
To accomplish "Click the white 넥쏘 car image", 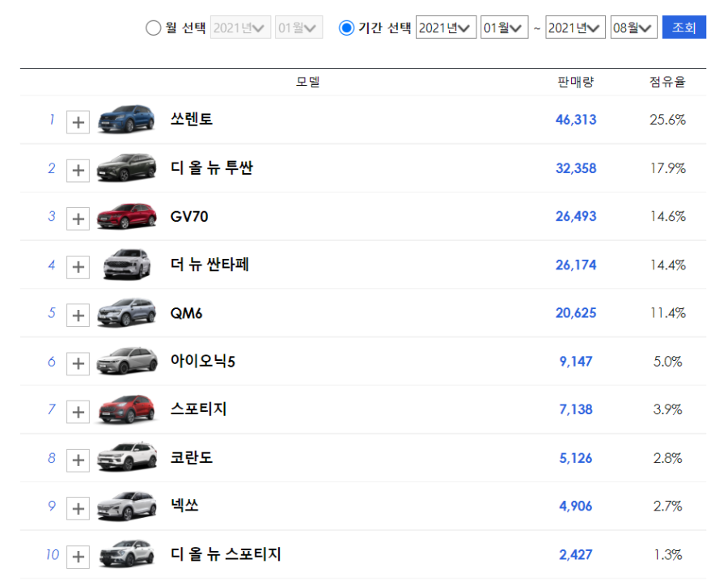I will tap(126, 506).
